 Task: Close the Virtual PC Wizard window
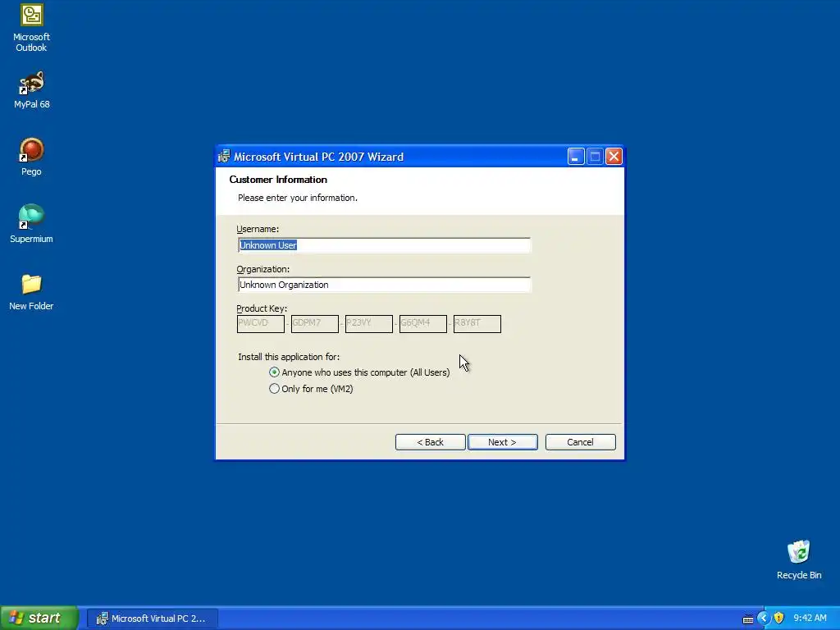coord(614,157)
